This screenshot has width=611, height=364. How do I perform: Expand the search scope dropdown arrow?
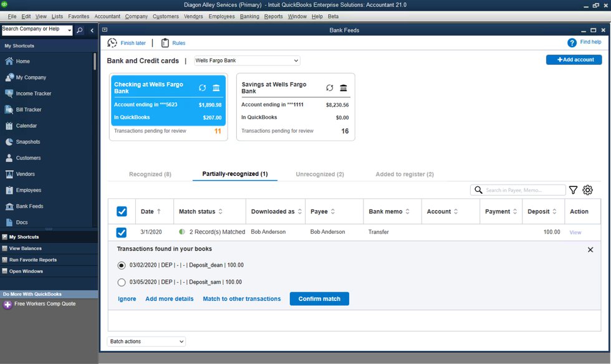(x=69, y=30)
